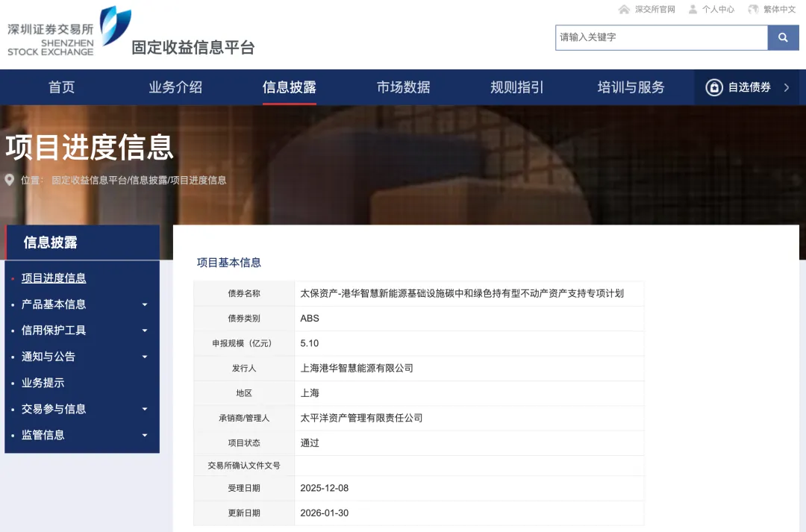Open 交易参与信息 in the sidebar

[54, 409]
